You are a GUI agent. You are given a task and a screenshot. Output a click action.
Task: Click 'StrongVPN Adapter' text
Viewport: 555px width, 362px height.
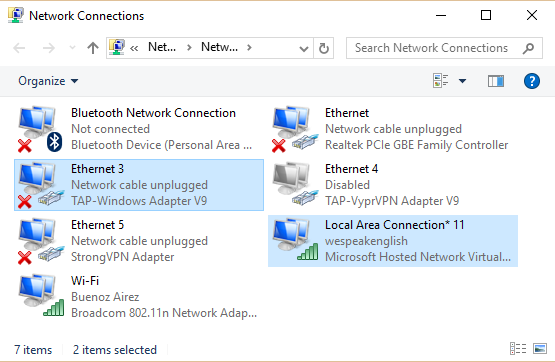click(x=122, y=257)
